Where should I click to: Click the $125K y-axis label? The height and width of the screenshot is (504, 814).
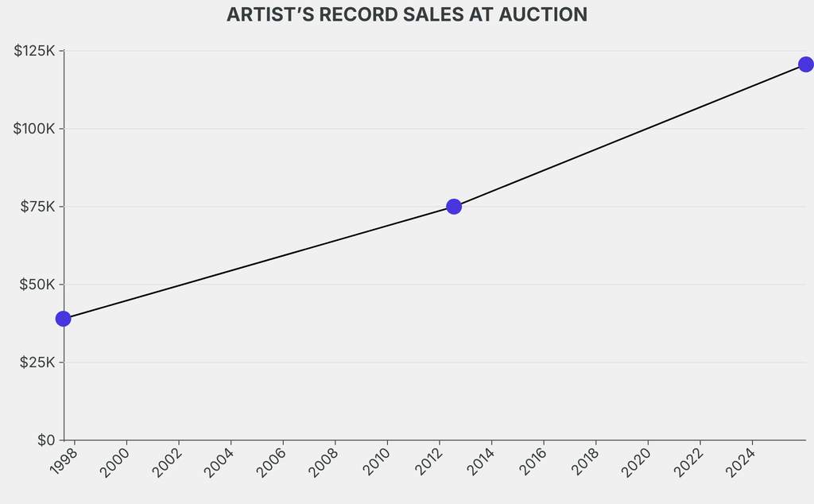point(34,51)
